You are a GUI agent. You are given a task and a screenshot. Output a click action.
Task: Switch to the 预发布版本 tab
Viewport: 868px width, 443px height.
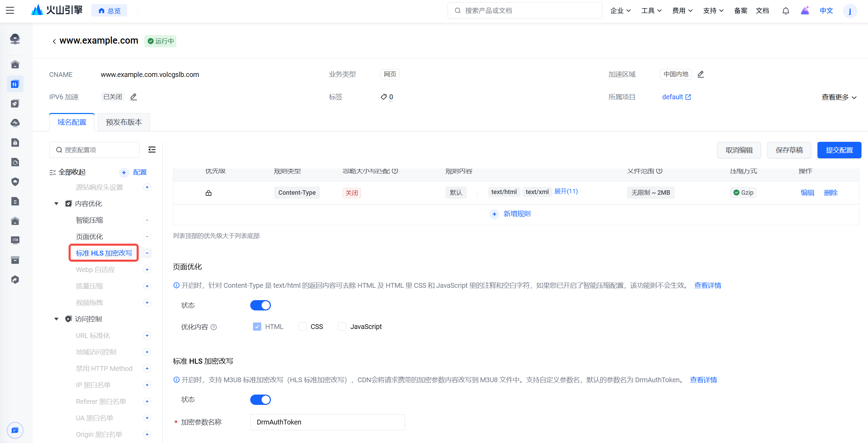[124, 122]
